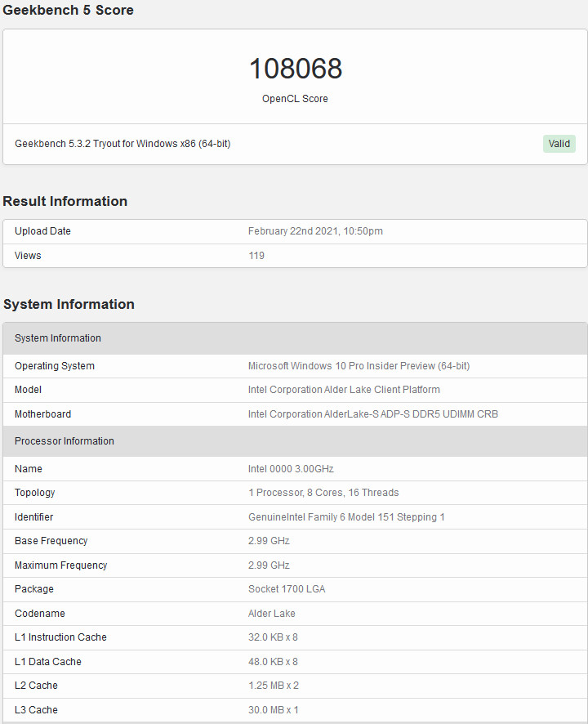Click the Operating System label
The width and height of the screenshot is (588, 724).
point(55,366)
